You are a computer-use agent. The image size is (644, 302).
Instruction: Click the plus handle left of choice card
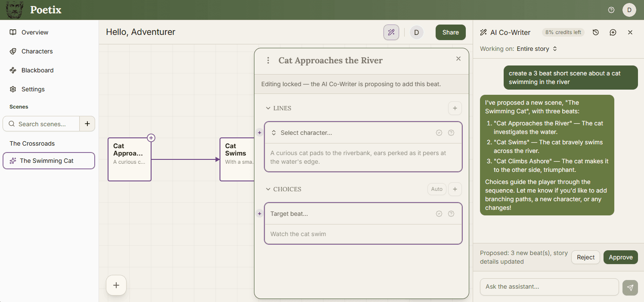[259, 213]
